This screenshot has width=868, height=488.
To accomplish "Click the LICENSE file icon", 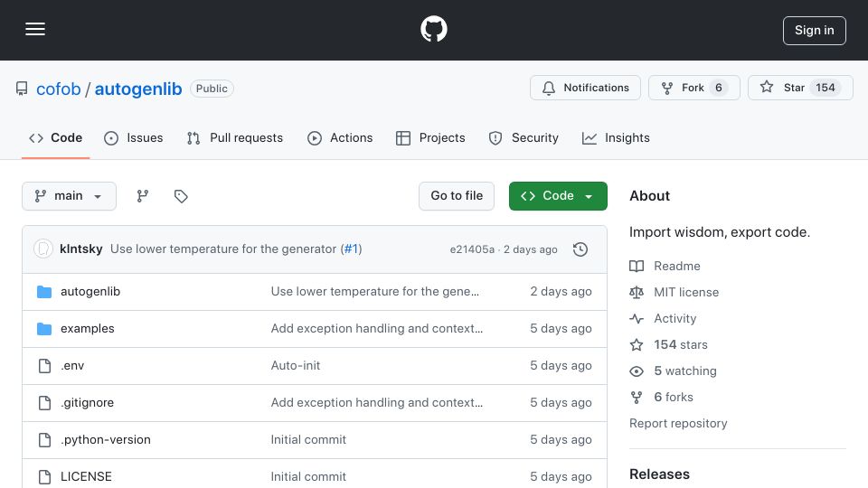I will [x=44, y=477].
